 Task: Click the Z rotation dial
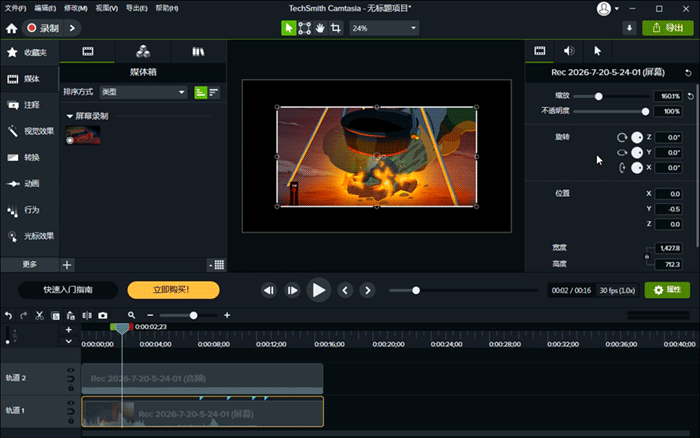[x=637, y=138]
